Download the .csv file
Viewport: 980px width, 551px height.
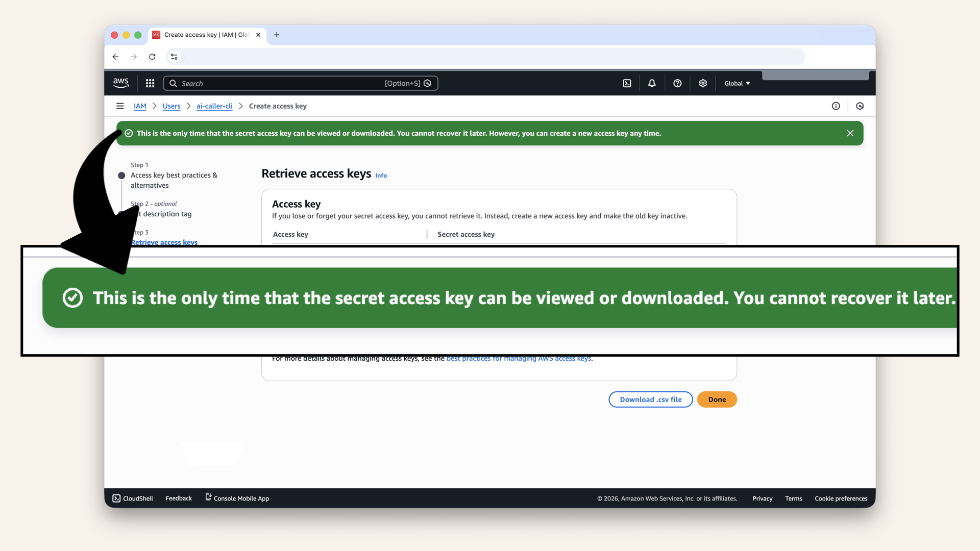pyautogui.click(x=650, y=399)
